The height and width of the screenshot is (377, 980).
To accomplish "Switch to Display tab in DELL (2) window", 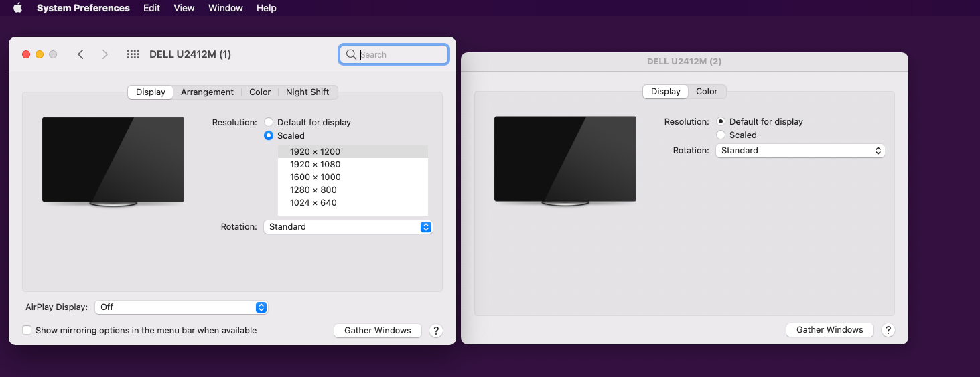I will point(665,92).
